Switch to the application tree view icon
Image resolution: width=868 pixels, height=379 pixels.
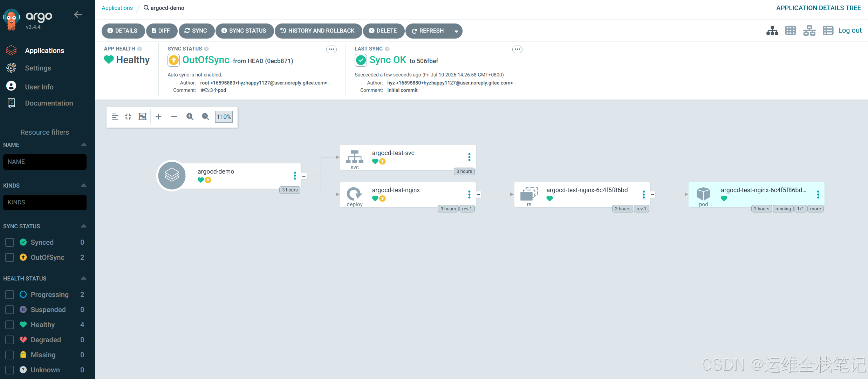tap(772, 31)
